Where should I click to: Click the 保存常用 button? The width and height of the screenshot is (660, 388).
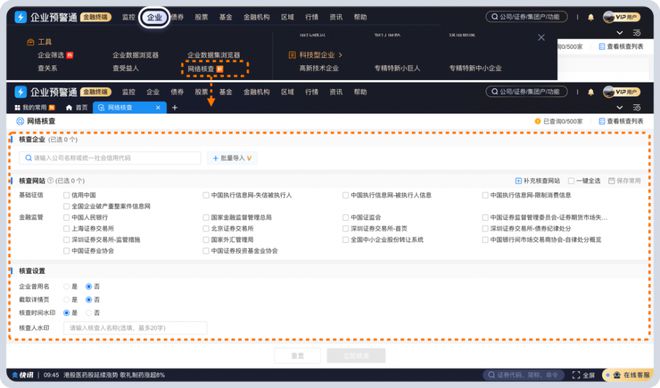(x=624, y=181)
